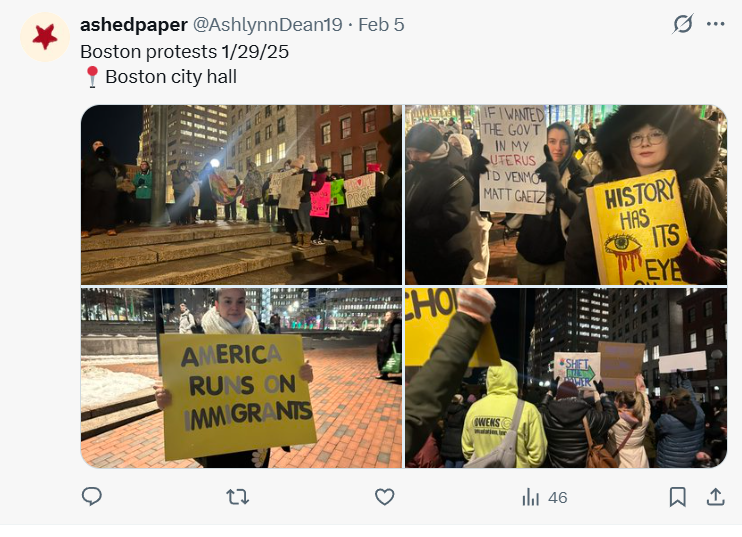Open the ashedpaper display name profile
The width and height of the screenshot is (742, 537).
[134, 25]
